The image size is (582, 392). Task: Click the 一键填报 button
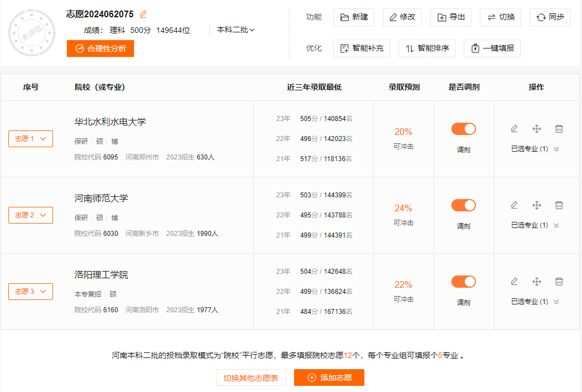point(492,48)
